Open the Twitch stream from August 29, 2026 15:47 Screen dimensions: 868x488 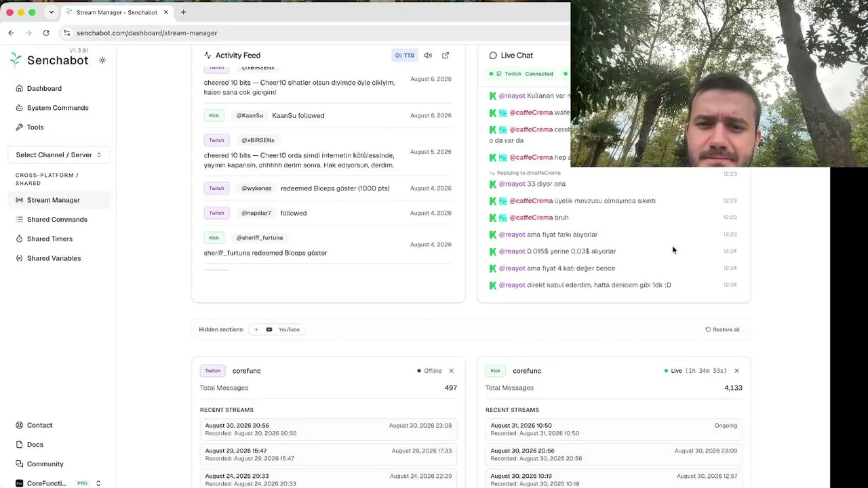pos(328,455)
